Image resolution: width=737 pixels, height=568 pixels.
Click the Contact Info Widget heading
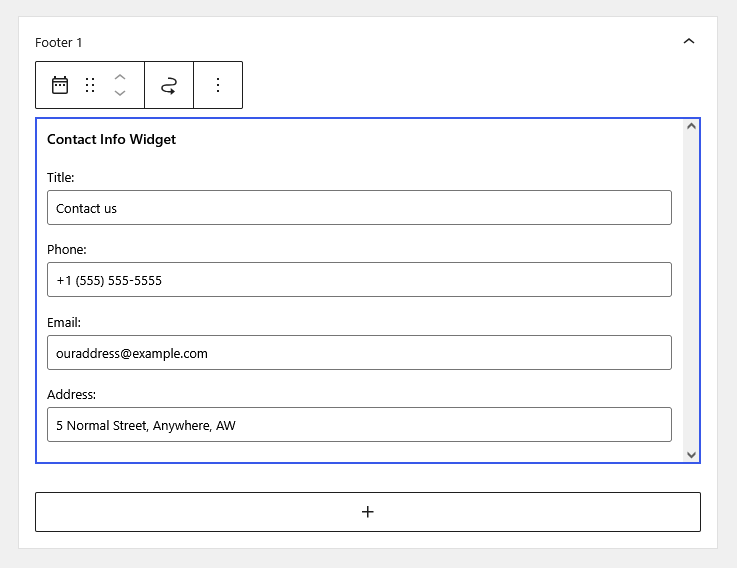(x=111, y=140)
